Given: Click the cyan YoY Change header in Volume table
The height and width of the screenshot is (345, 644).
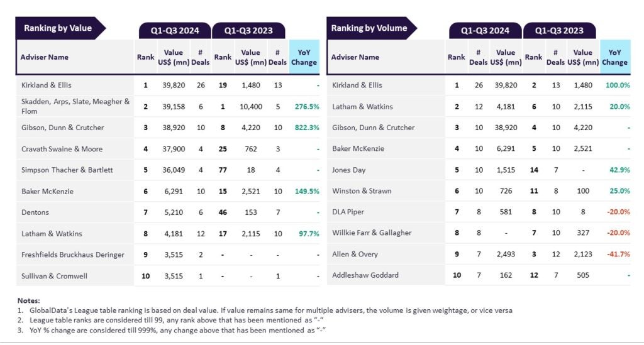Looking at the screenshot, I should [x=614, y=57].
